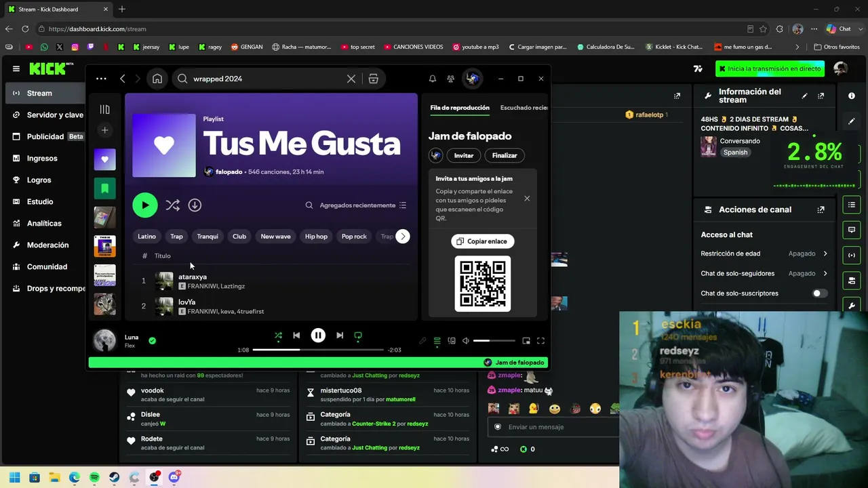Mute the Spotify volume

(466, 341)
